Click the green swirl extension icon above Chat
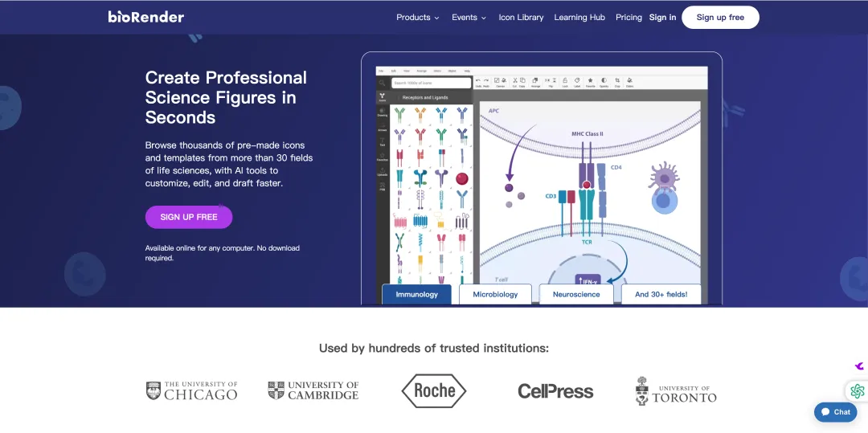 point(857,391)
